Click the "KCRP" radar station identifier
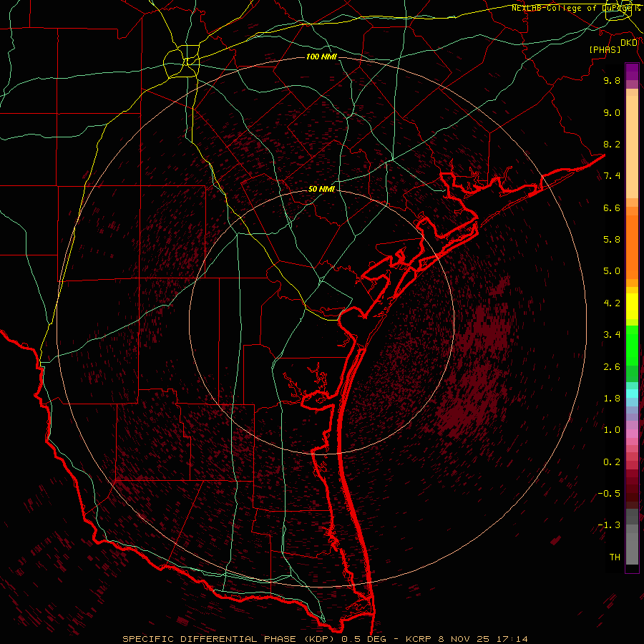644x644 pixels. tap(419, 639)
